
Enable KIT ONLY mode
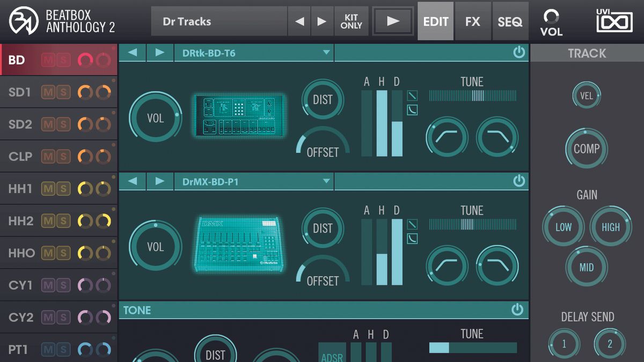[x=352, y=21]
